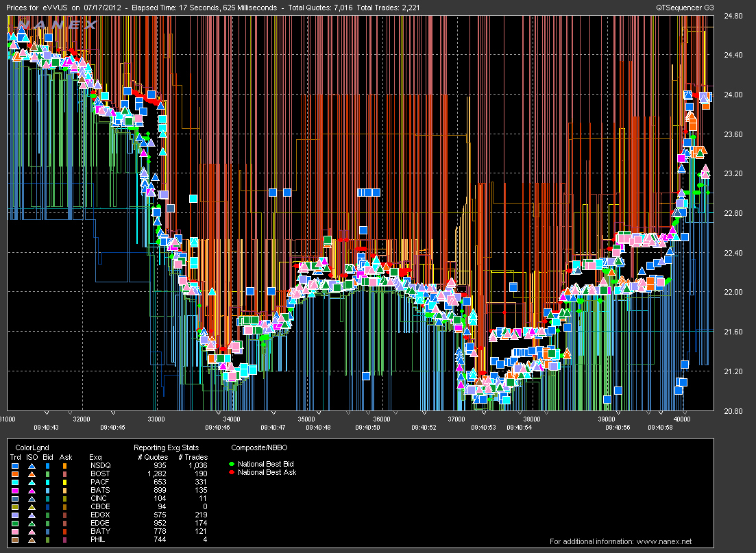
Task: Select the NSDQ ask color swatch
Action: [x=64, y=466]
